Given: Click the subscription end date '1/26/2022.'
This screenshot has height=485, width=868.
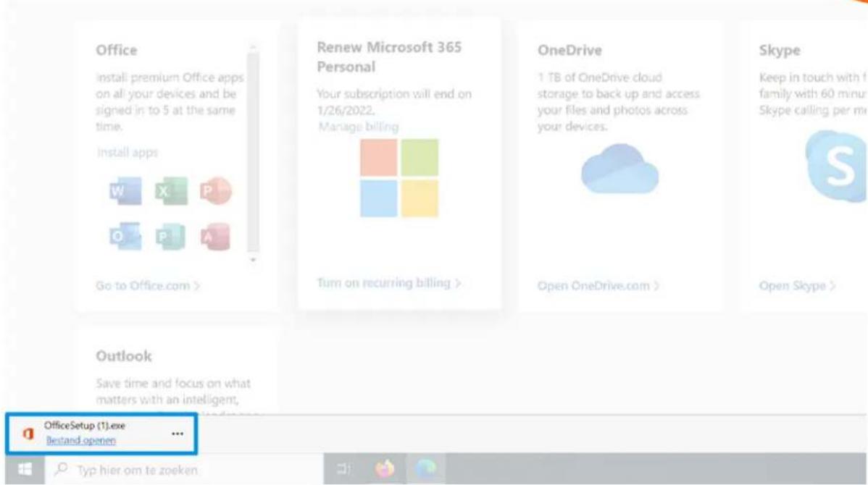Looking at the screenshot, I should (346, 111).
